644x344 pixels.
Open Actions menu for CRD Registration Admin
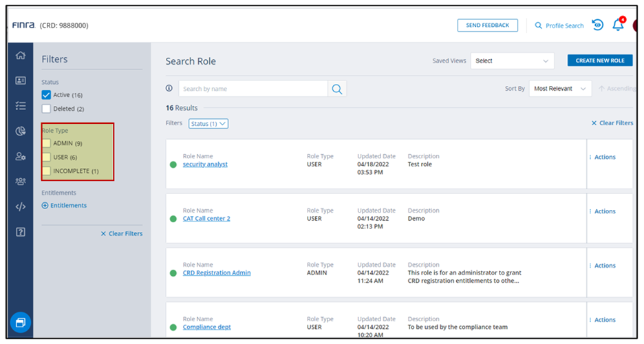pos(603,266)
